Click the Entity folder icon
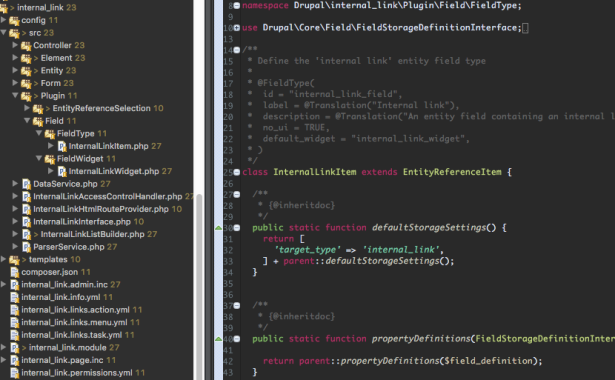615x380 pixels. click(26, 71)
